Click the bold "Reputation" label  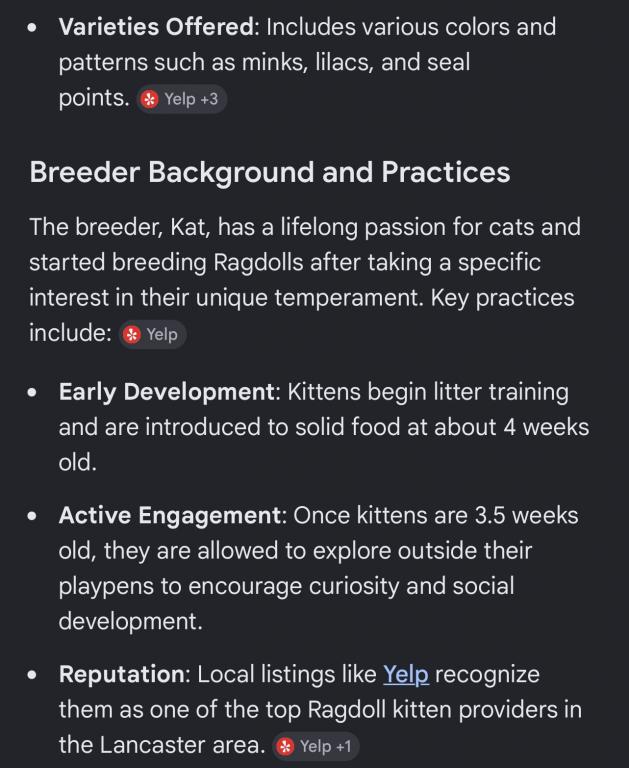pos(122,675)
